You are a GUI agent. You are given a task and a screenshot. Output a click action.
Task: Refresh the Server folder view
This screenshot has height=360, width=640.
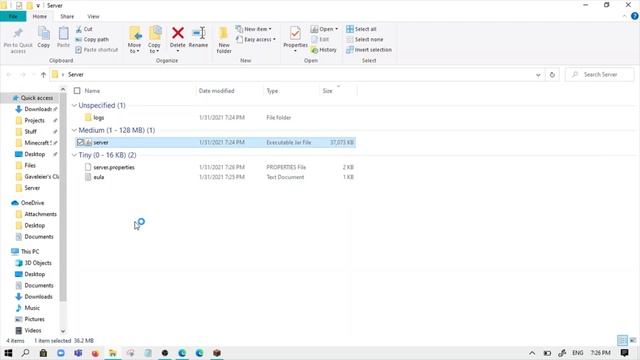pos(552,75)
